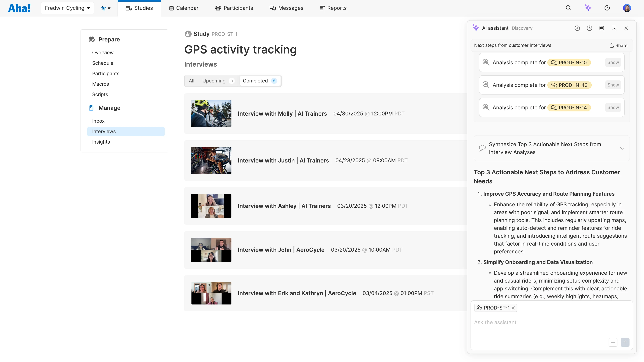Select the Upcoming interviews filter
This screenshot has height=362, width=644.
[218, 81]
